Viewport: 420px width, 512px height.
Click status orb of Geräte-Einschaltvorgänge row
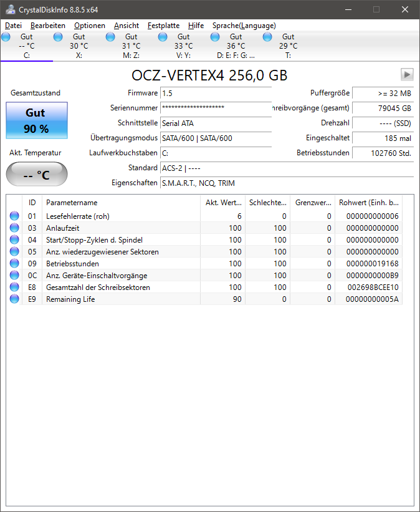[14, 275]
